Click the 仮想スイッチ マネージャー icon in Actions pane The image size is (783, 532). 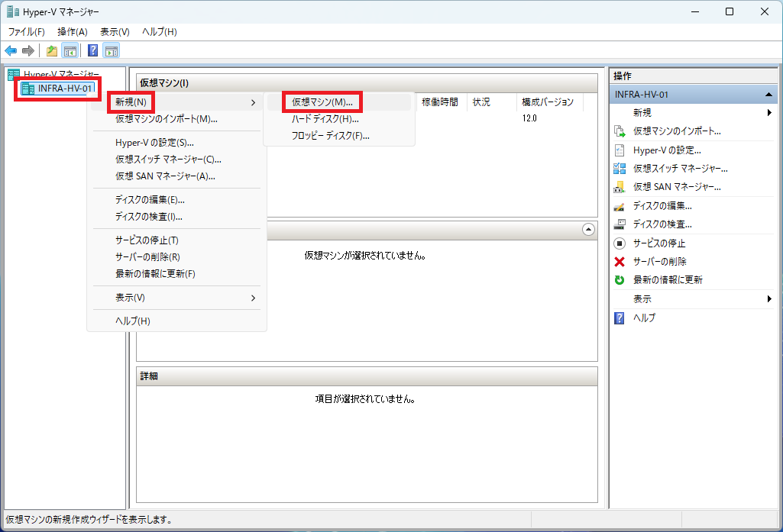620,169
